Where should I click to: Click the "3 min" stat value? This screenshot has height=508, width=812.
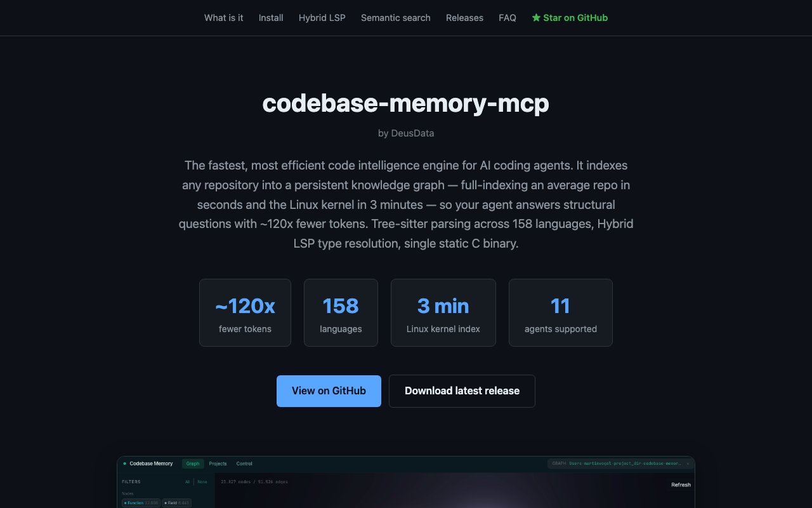tap(443, 306)
